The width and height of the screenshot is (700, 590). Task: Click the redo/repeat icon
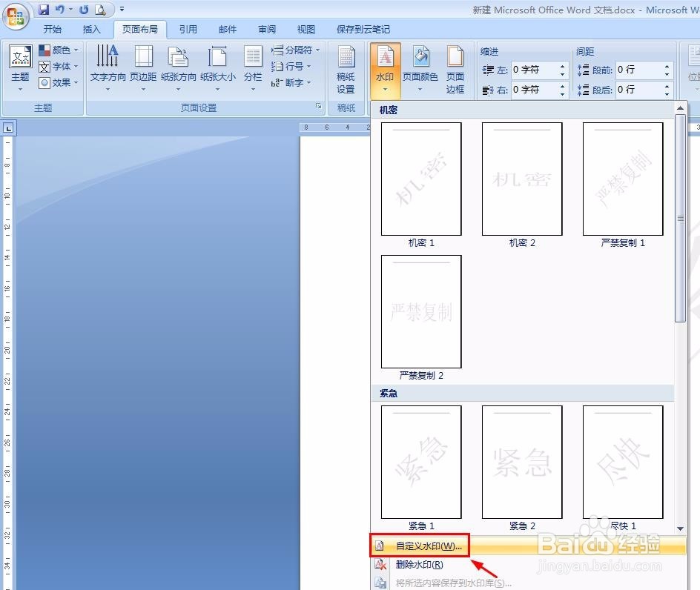tap(84, 10)
